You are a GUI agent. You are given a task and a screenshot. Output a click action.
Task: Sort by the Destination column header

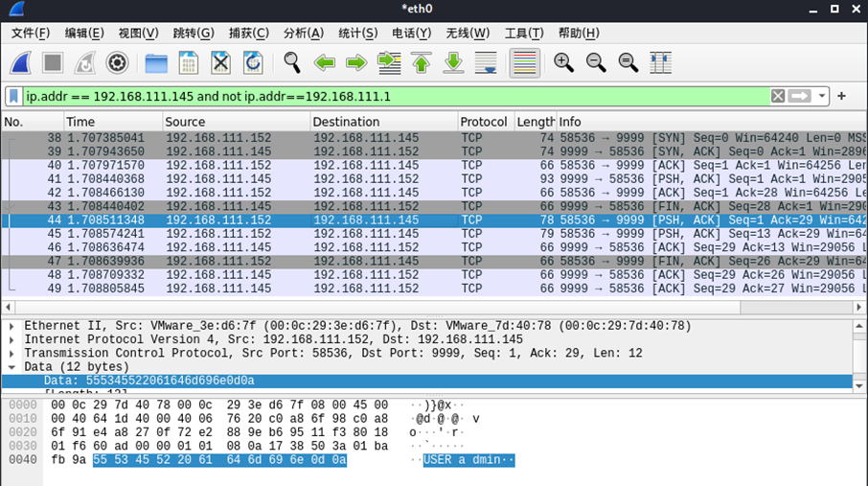pyautogui.click(x=384, y=122)
